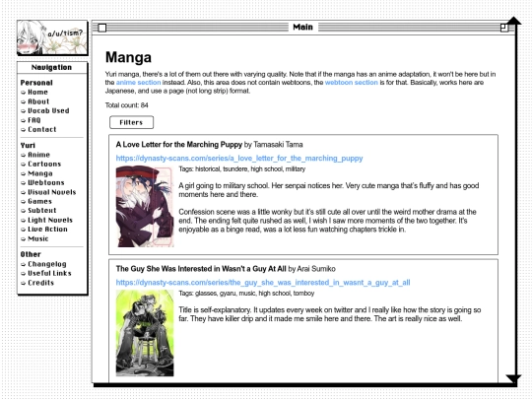
Task: Click the bullet icon beside Credits
Action: coord(23,284)
